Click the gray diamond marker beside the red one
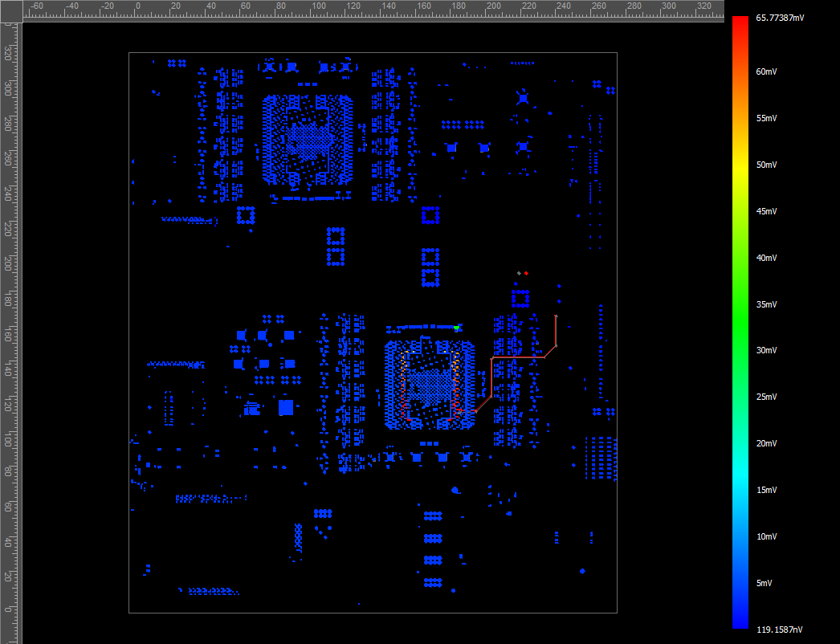Viewport: 840px width, 644px height. tap(519, 273)
